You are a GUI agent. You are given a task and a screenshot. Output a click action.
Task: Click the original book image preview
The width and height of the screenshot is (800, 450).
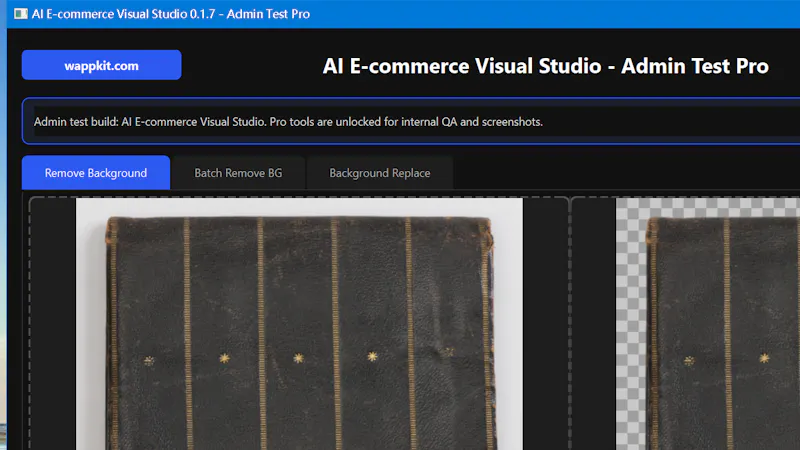coord(299,324)
